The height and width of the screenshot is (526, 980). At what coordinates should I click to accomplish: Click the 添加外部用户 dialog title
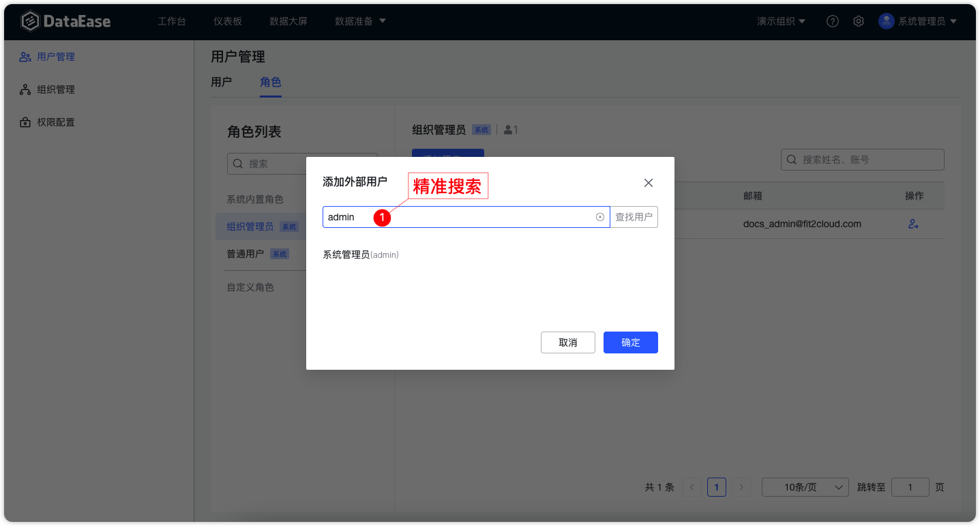pyautogui.click(x=355, y=181)
